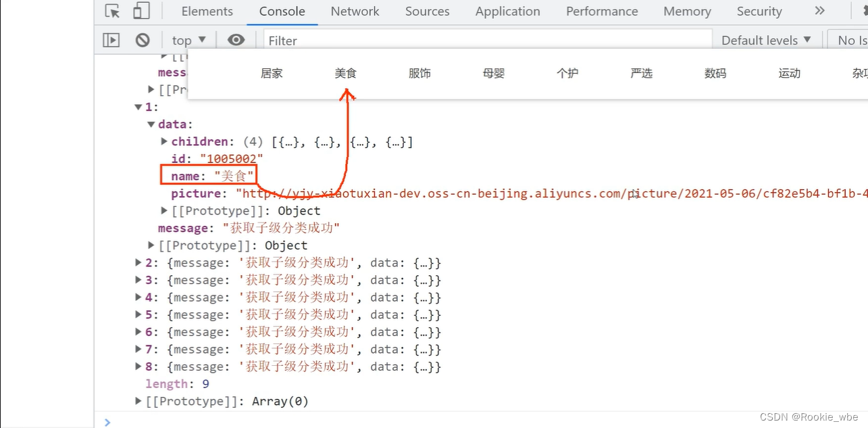The height and width of the screenshot is (428, 868).
Task: Focus the console Filter field
Action: pos(488,41)
